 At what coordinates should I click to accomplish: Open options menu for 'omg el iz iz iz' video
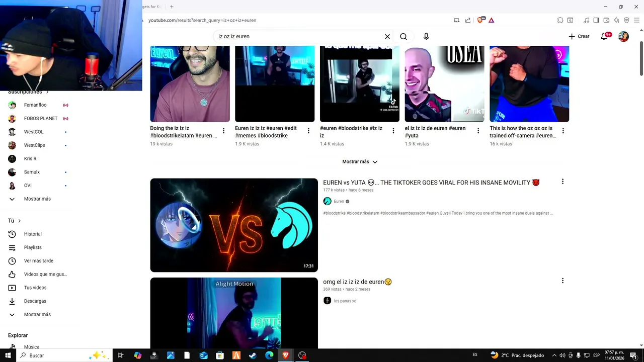[562, 281]
